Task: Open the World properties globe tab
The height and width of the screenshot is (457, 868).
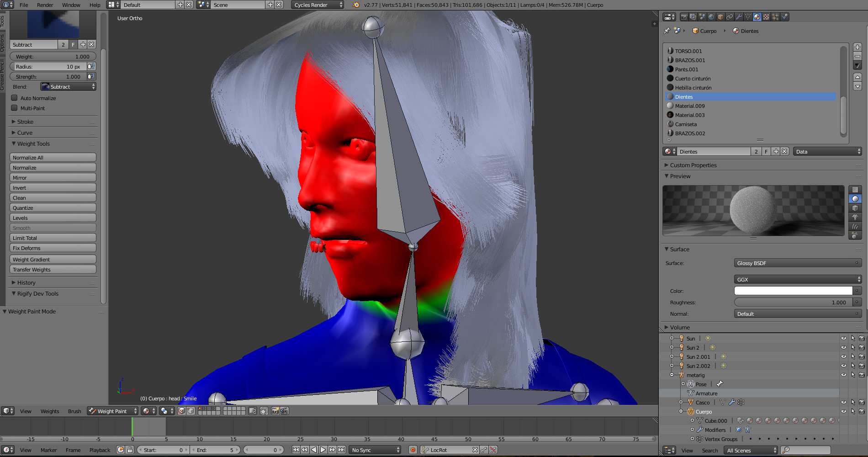Action: click(711, 17)
